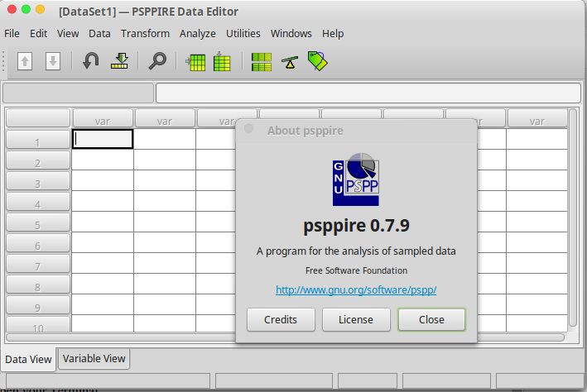
Task: Click the red close window button
Action: pos(12,9)
